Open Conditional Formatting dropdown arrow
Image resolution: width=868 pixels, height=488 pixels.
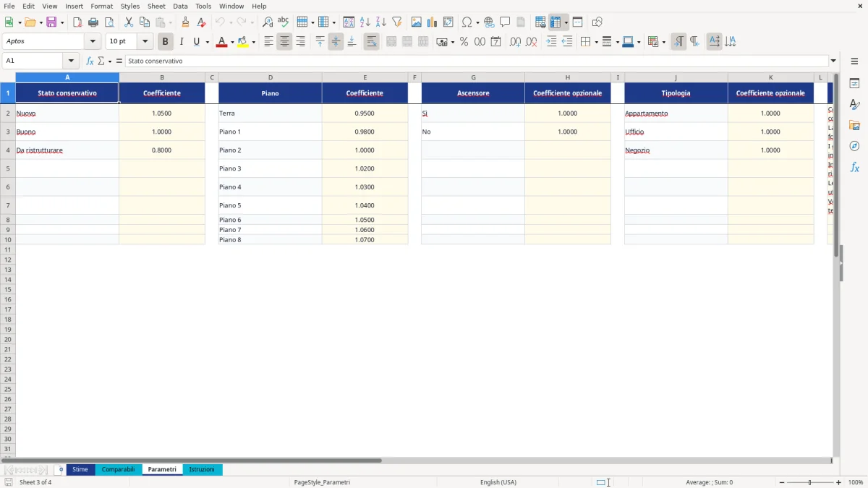(x=663, y=42)
